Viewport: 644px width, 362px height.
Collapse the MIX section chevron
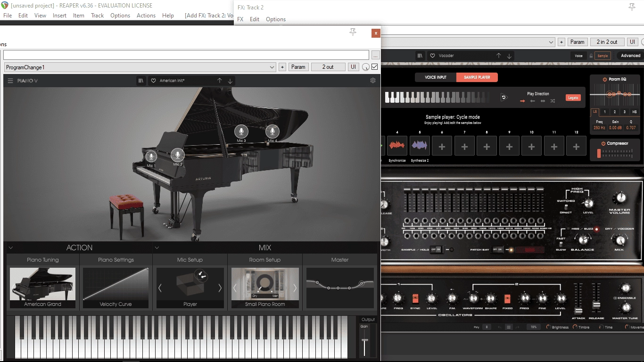157,247
